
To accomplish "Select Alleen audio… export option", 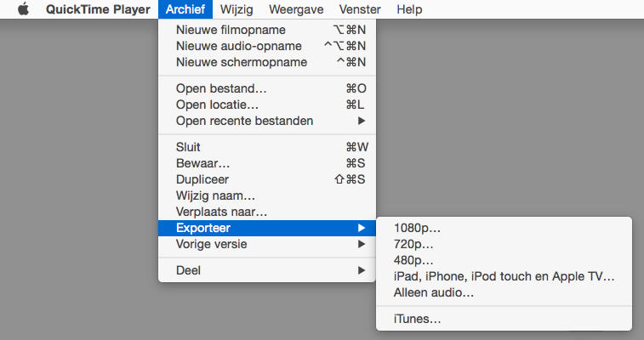I will pyautogui.click(x=504, y=293).
